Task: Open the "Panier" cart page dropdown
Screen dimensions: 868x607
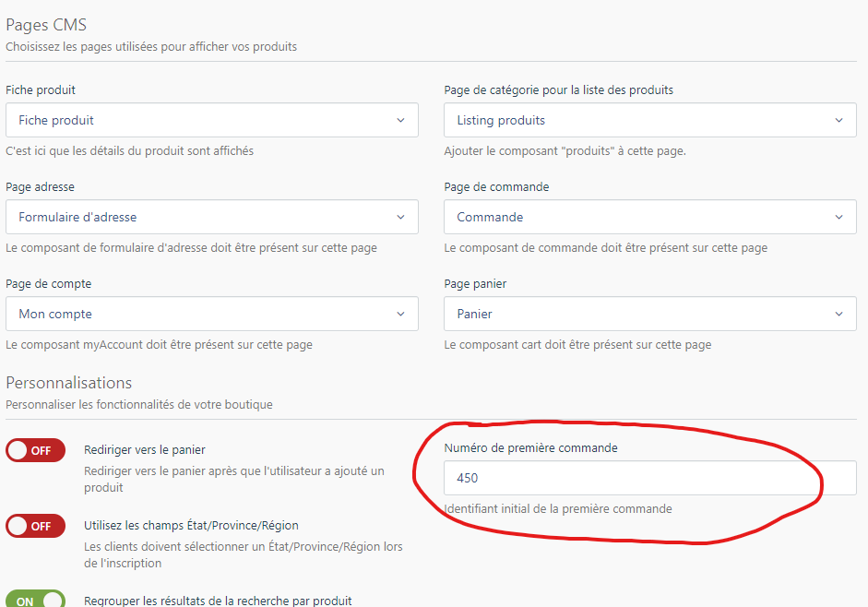Action: [650, 314]
